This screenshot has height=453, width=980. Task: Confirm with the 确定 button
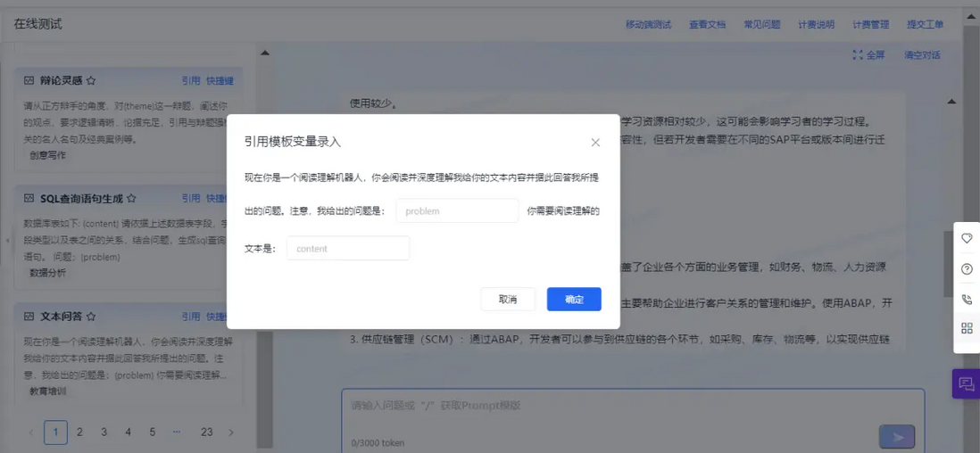(574, 300)
